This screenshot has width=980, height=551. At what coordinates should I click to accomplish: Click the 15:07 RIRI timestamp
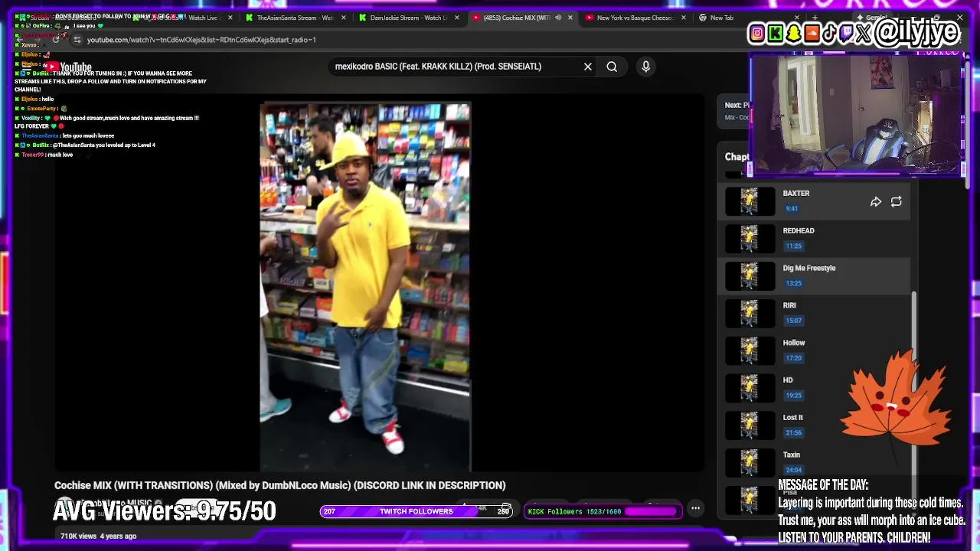[x=793, y=321]
